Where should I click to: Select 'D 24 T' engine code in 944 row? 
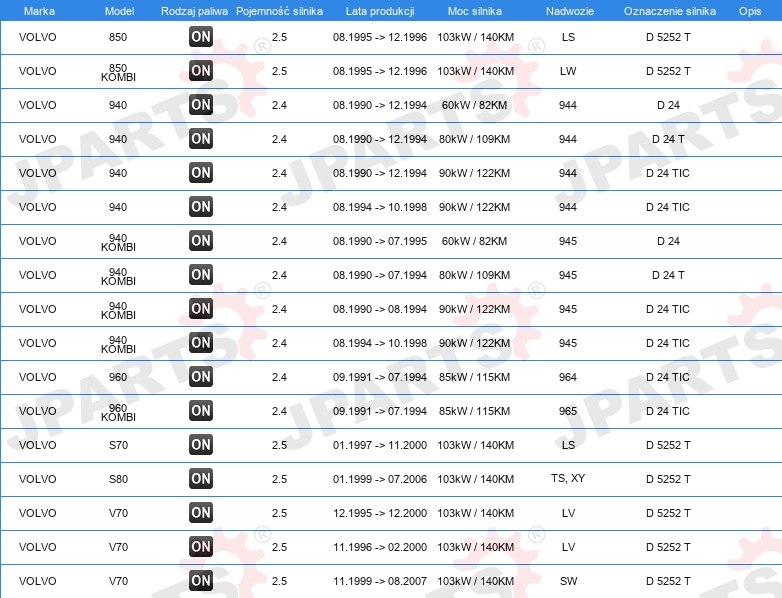click(668, 139)
